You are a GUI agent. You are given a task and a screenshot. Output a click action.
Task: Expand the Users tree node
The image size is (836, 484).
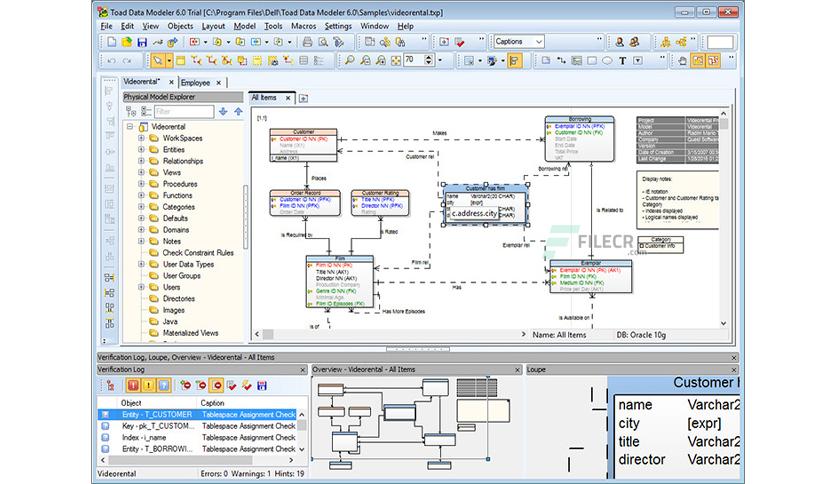141,287
